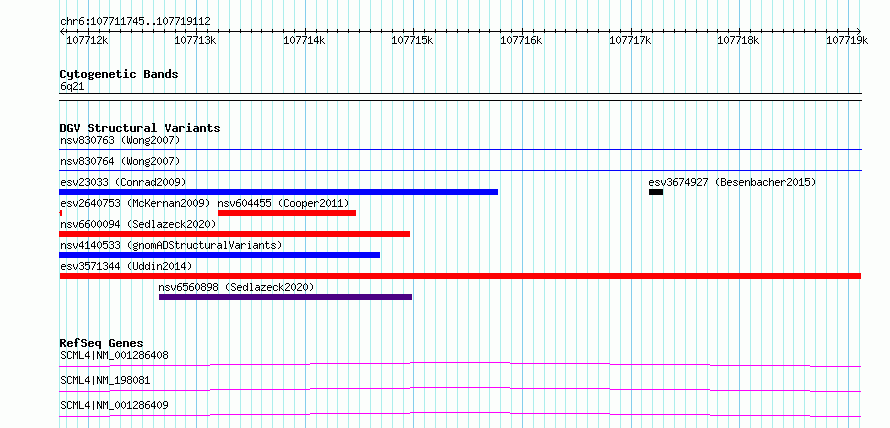Click the 107716k ruler tick label
The width and height of the screenshot is (890, 428).
[x=522, y=40]
